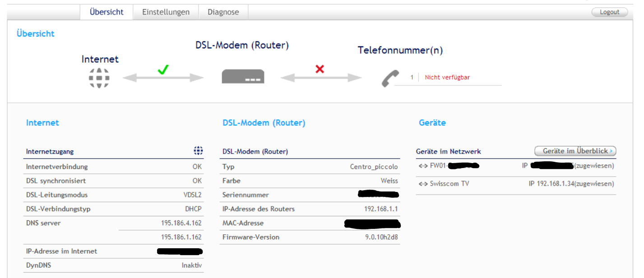The height and width of the screenshot is (278, 644).
Task: Click the red X phone connection status
Action: [x=320, y=69]
